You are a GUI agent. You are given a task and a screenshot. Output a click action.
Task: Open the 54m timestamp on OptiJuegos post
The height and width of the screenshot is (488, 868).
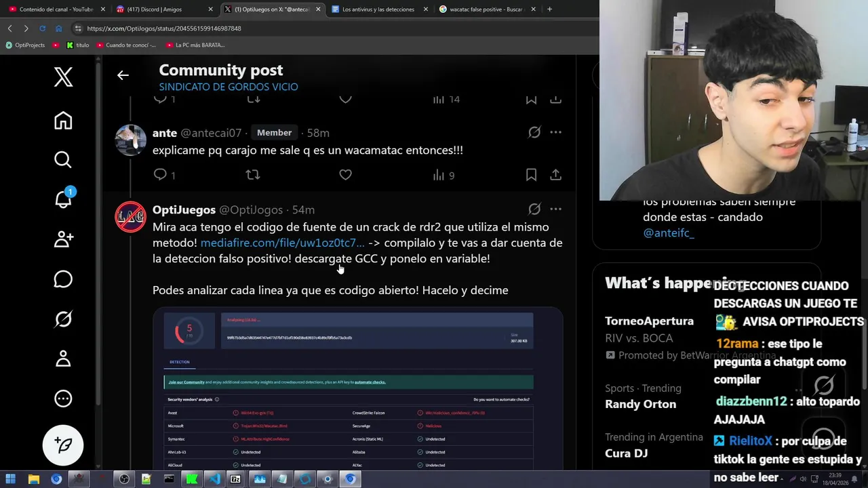(303, 209)
